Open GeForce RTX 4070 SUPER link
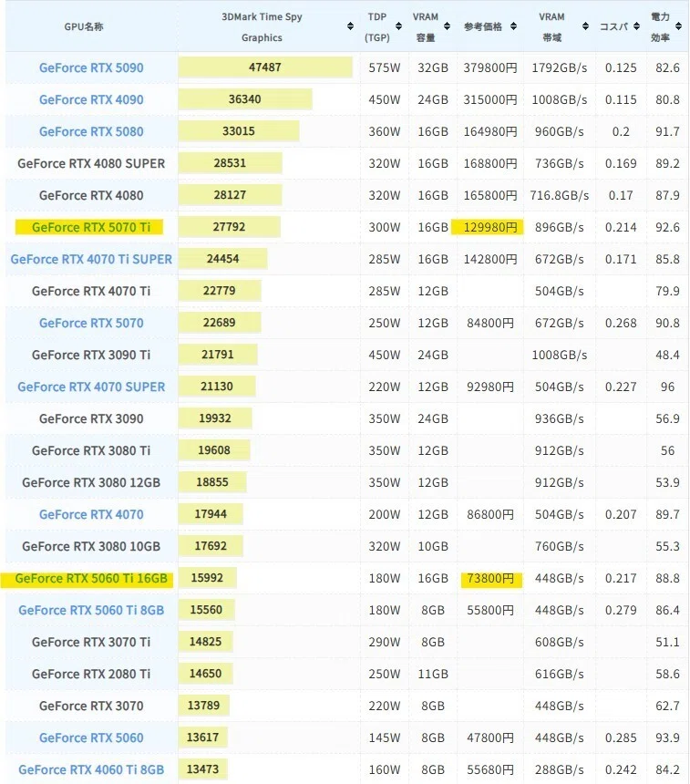Viewport: 690px width, 784px height. tap(91, 387)
